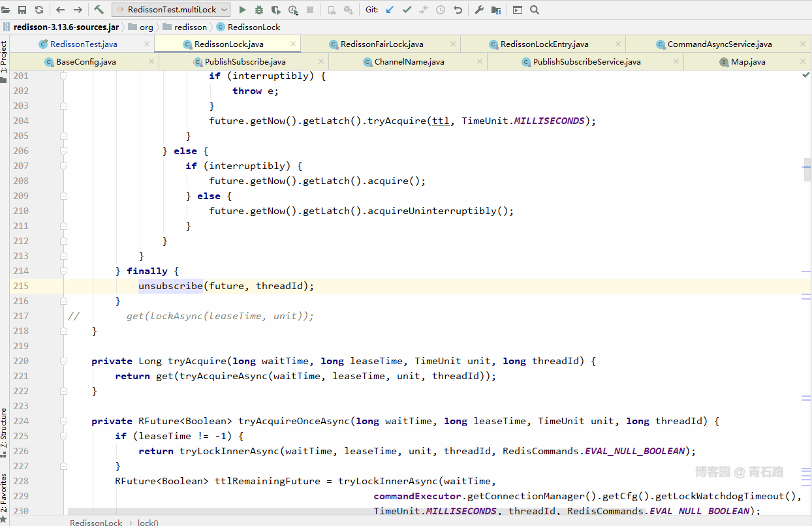Open the Project tool window
The height and width of the screenshot is (526, 812).
4,60
